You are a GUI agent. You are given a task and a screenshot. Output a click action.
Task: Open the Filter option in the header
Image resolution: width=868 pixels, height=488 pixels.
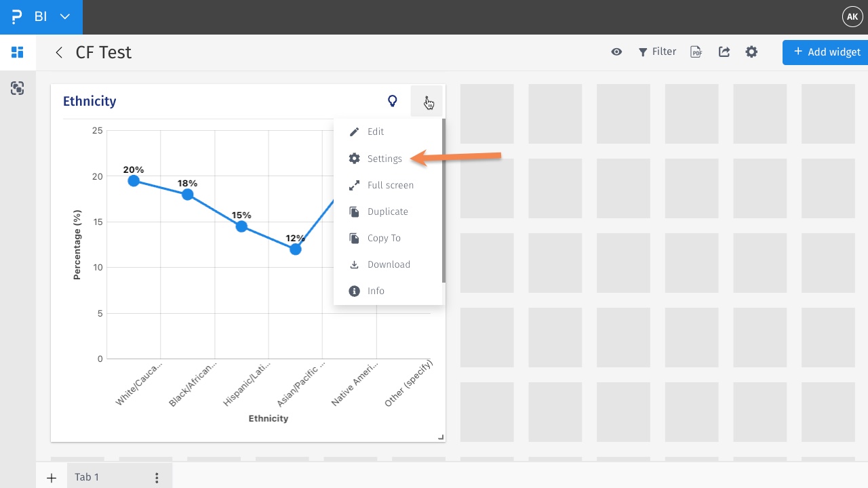[657, 52]
